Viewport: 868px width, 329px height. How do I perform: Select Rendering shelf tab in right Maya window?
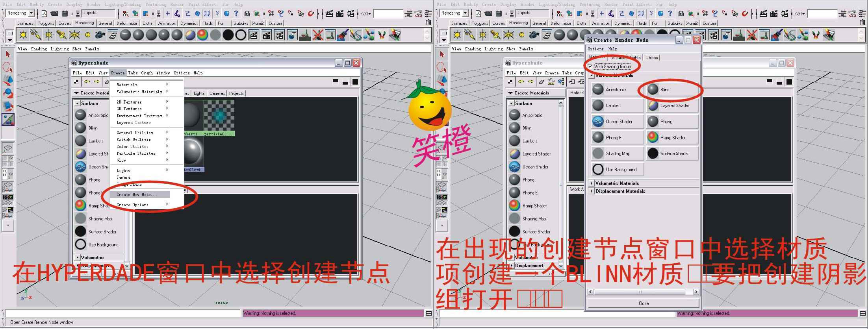click(518, 23)
